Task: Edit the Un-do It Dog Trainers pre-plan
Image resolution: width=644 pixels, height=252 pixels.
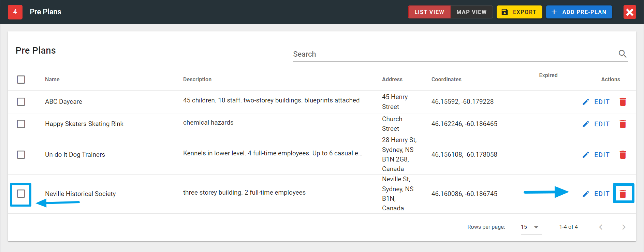Action: 596,155
